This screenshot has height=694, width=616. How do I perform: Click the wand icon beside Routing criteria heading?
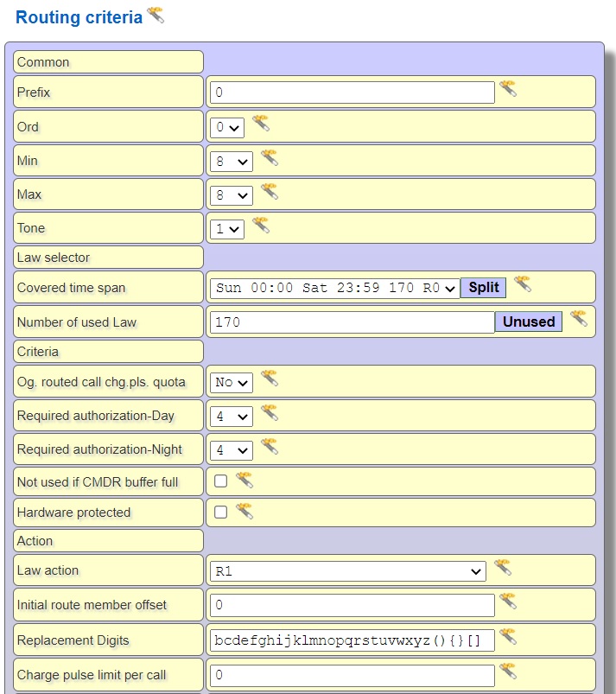pos(156,15)
